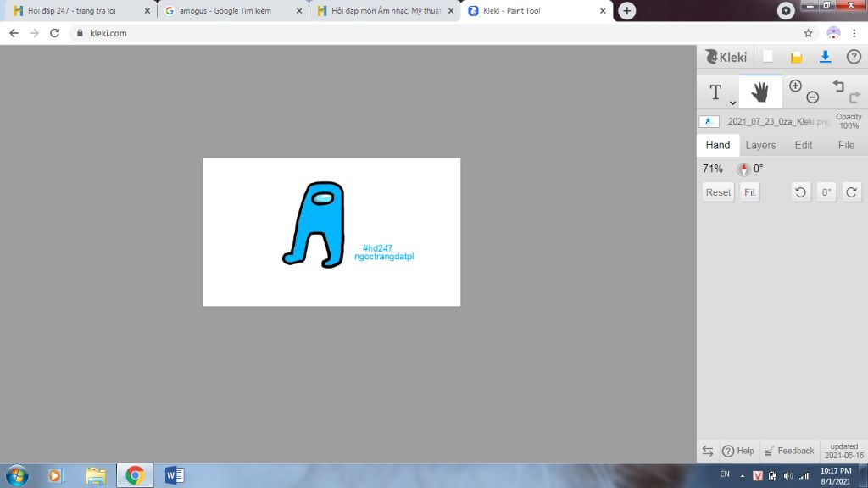Reset the canvas view
The height and width of the screenshot is (488, 868).
coord(718,192)
